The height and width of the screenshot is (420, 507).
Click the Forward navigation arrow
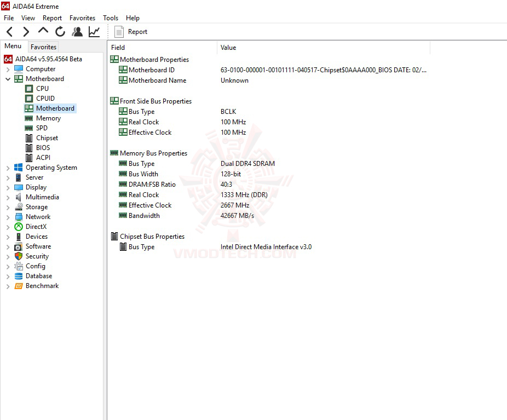[x=26, y=32]
